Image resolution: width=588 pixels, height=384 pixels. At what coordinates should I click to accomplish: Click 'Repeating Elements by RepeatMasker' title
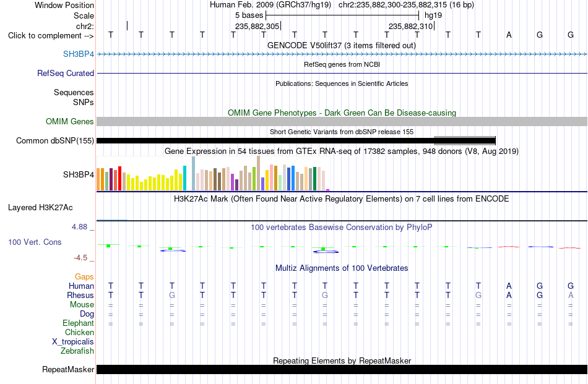[x=342, y=361]
